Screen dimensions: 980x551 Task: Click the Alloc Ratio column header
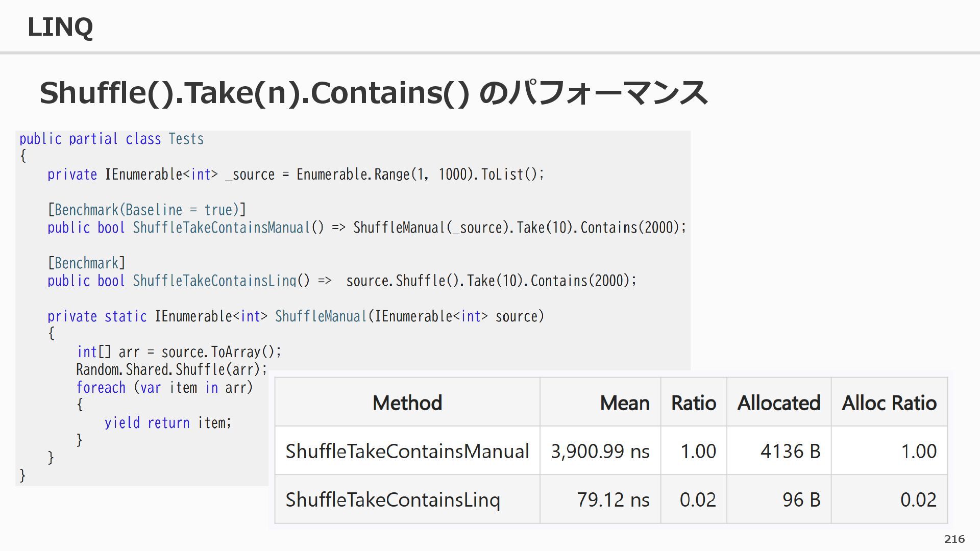[889, 403]
